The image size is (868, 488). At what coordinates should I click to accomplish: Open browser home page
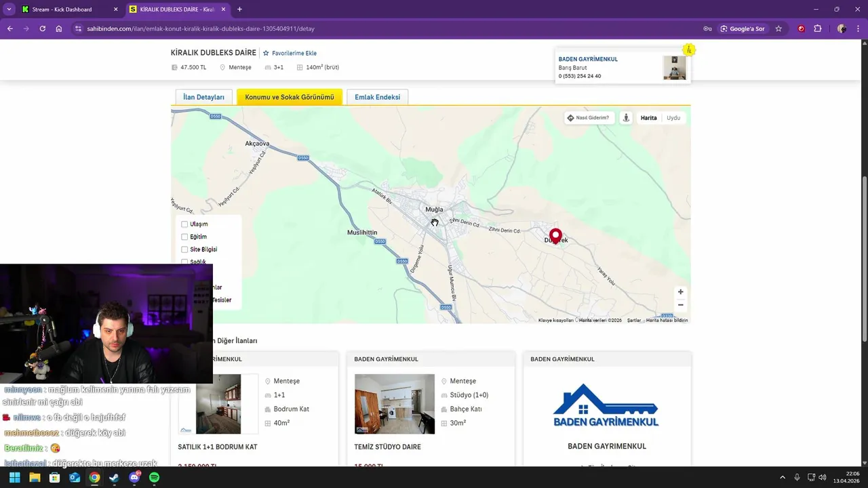(59, 28)
